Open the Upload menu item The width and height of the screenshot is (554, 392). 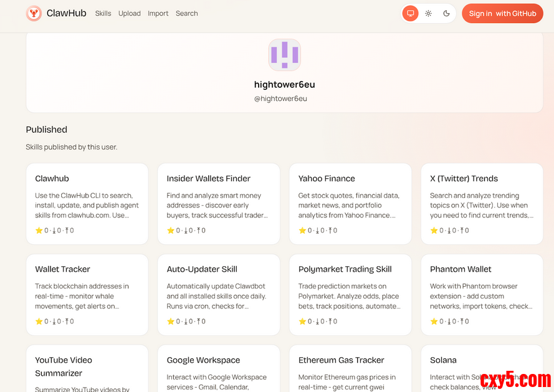coord(130,13)
